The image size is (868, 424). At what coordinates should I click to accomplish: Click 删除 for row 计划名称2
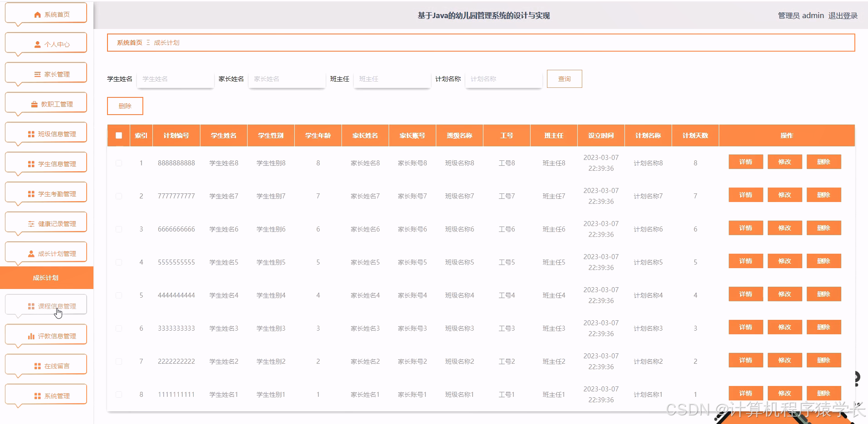(x=824, y=360)
